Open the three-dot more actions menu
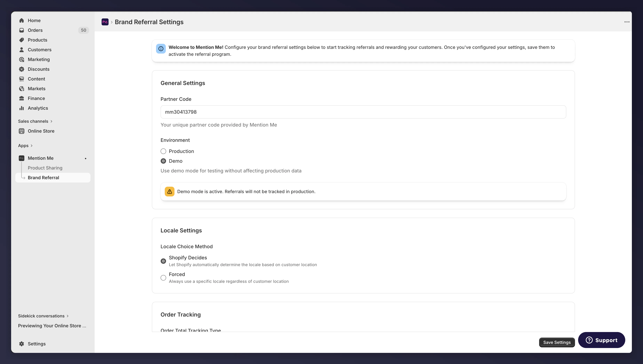 tap(626, 22)
